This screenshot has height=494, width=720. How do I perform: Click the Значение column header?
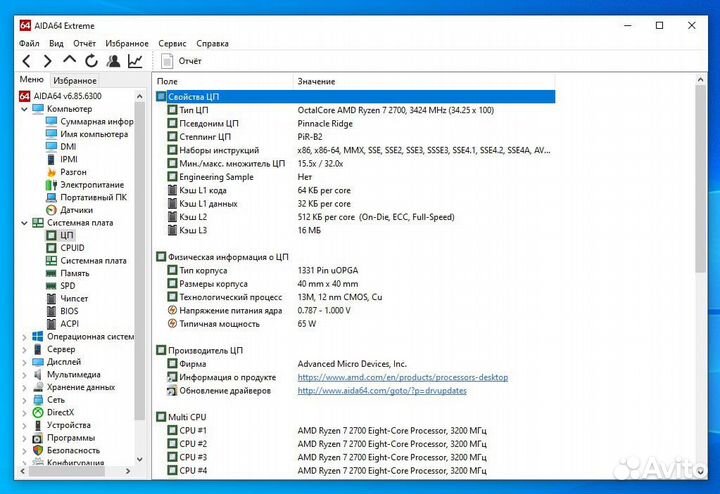424,81
